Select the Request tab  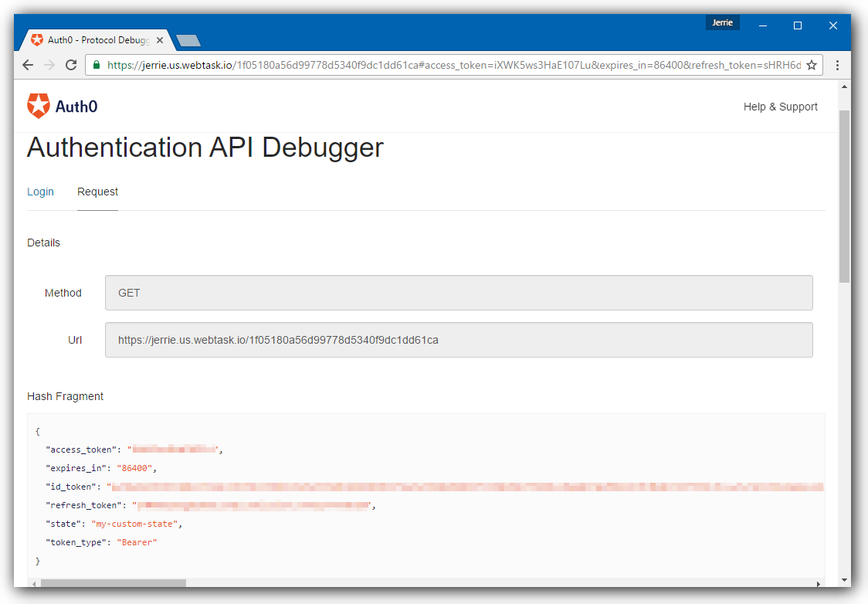pyautogui.click(x=97, y=192)
